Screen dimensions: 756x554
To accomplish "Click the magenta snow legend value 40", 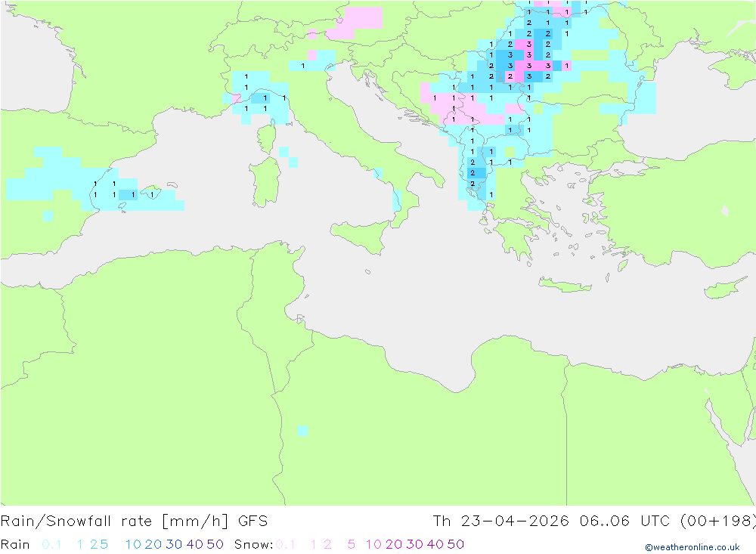I will point(435,544).
